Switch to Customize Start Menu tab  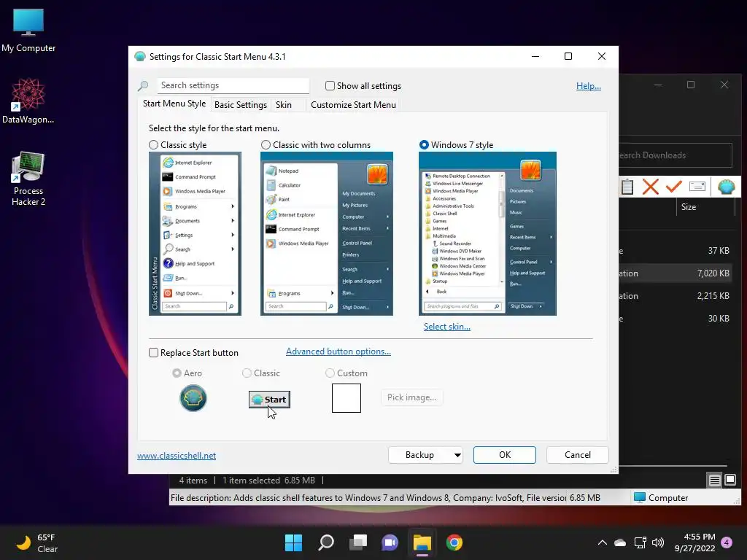353,105
